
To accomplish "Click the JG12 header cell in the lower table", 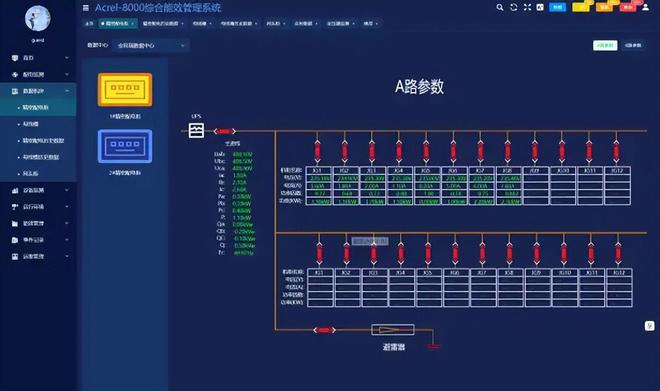I will pos(619,273).
